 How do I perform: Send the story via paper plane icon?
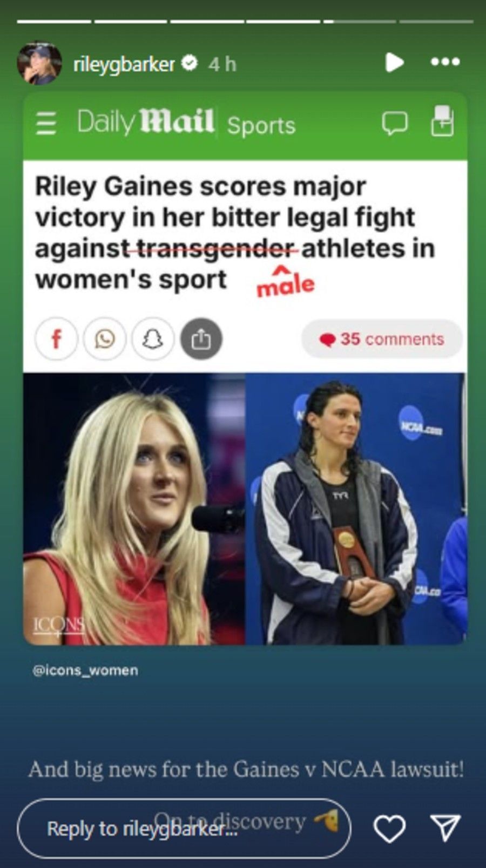[445, 828]
